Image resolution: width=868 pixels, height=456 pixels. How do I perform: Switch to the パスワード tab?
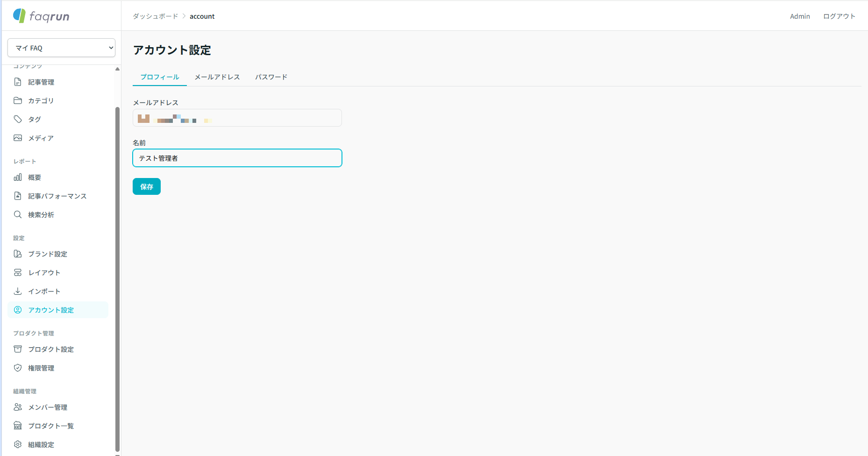[271, 77]
